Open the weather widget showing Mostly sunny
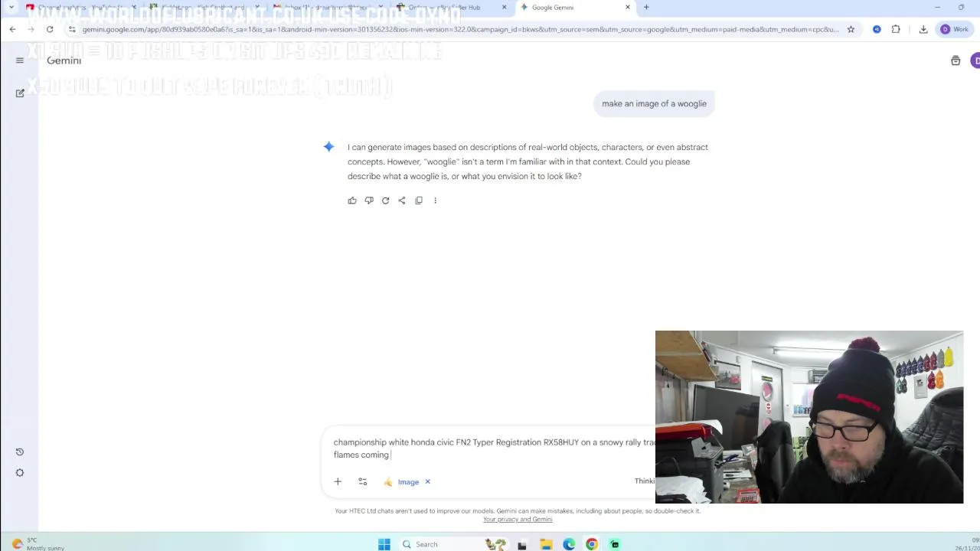 38,544
